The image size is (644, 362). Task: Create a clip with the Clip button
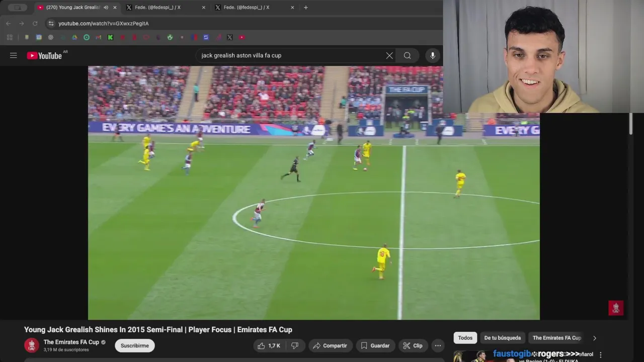413,345
